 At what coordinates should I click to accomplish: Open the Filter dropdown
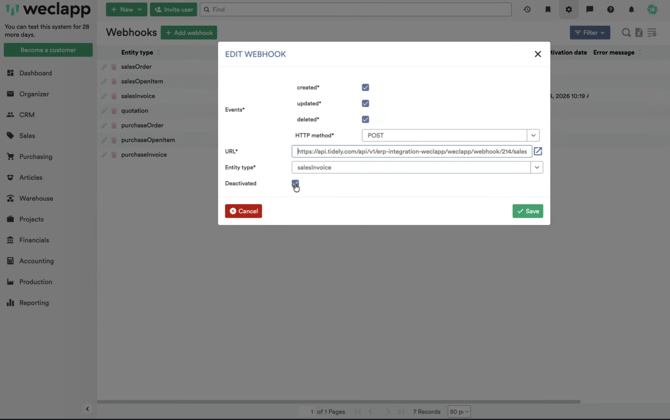[589, 33]
